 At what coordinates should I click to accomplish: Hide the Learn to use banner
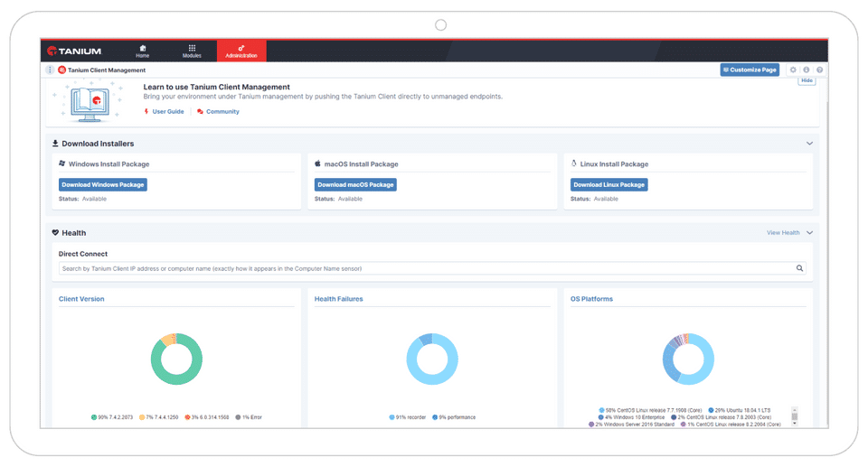point(807,80)
